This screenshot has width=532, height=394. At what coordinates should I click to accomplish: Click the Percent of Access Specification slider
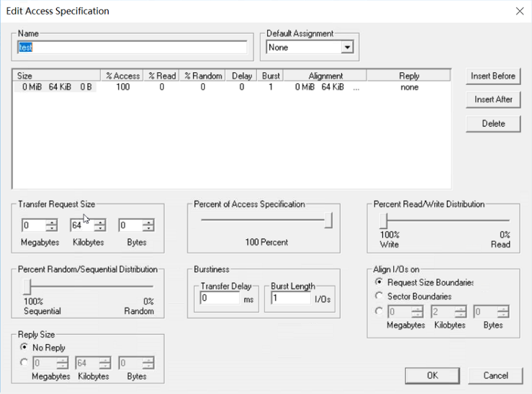pos(328,221)
